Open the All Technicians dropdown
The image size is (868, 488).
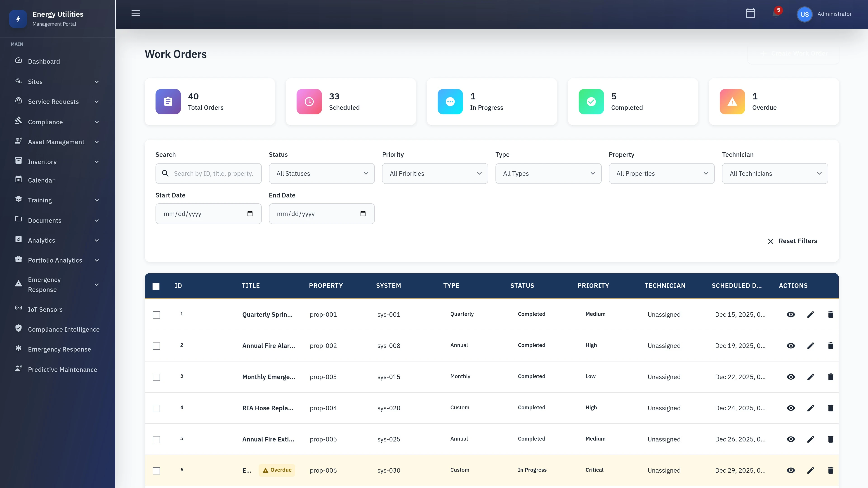tap(774, 173)
